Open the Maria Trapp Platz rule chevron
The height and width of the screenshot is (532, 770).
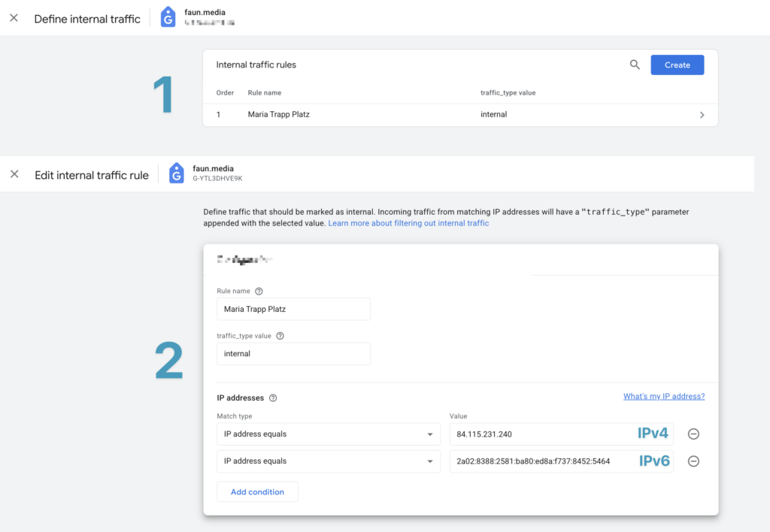702,115
